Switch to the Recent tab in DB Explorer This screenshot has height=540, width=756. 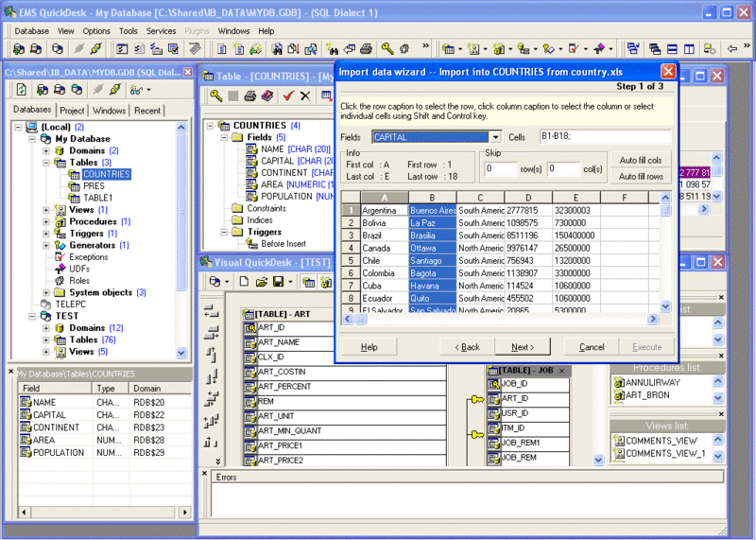(x=147, y=111)
